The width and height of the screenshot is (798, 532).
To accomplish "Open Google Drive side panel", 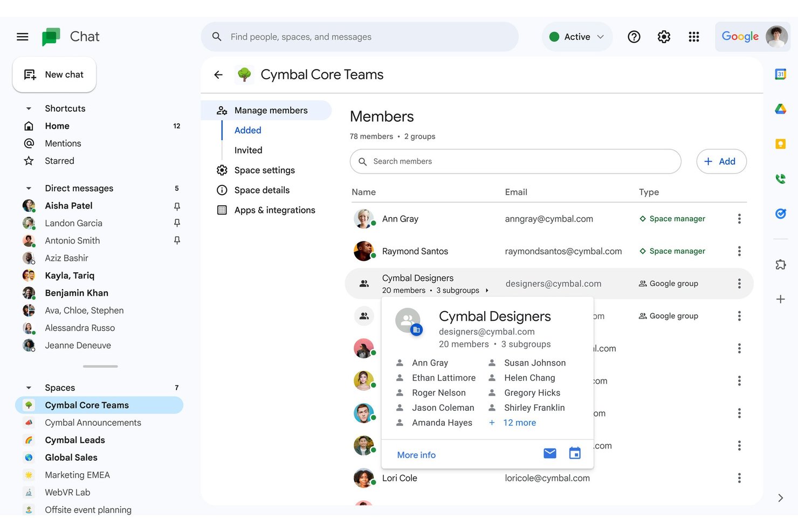I will click(780, 109).
